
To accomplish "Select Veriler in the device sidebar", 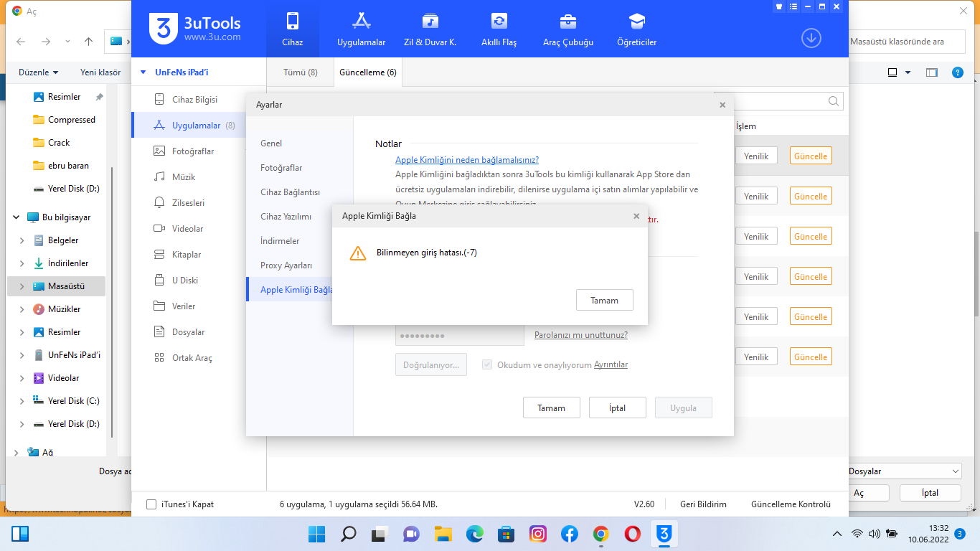I will pos(184,306).
